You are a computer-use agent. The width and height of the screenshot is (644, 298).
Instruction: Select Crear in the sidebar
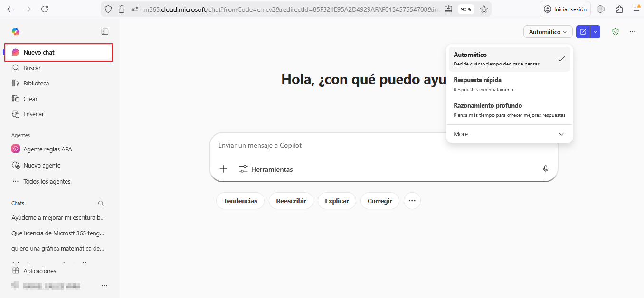click(59, 99)
